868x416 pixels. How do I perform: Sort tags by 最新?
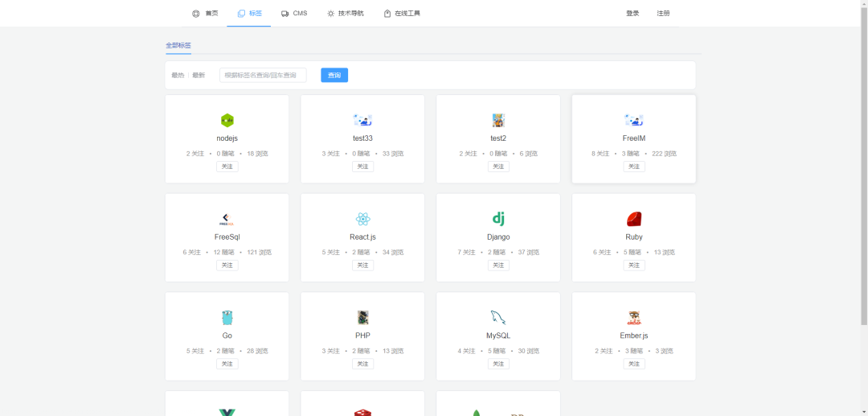tap(199, 76)
